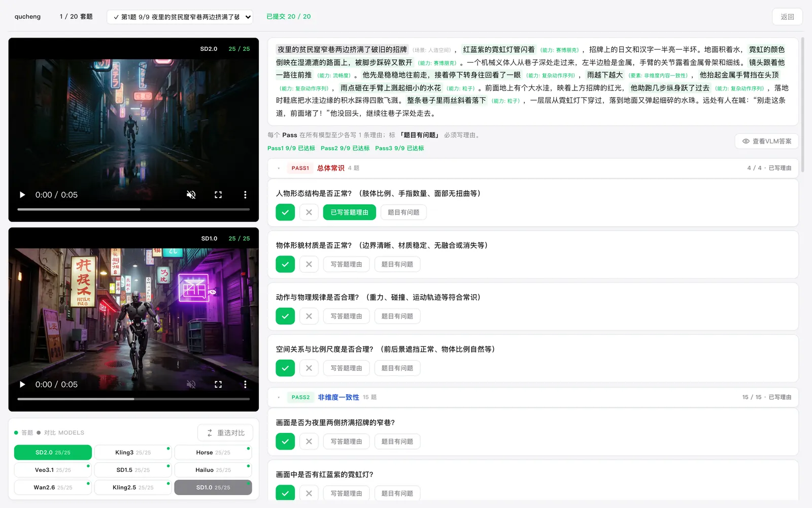The width and height of the screenshot is (812, 508).
Task: Play the SD1.0 video
Action: pos(22,385)
